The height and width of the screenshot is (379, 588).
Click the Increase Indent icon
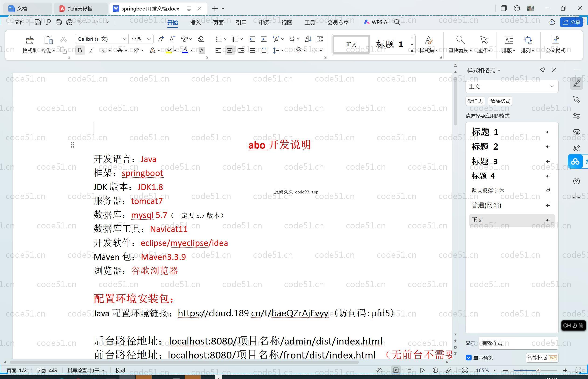(264, 39)
